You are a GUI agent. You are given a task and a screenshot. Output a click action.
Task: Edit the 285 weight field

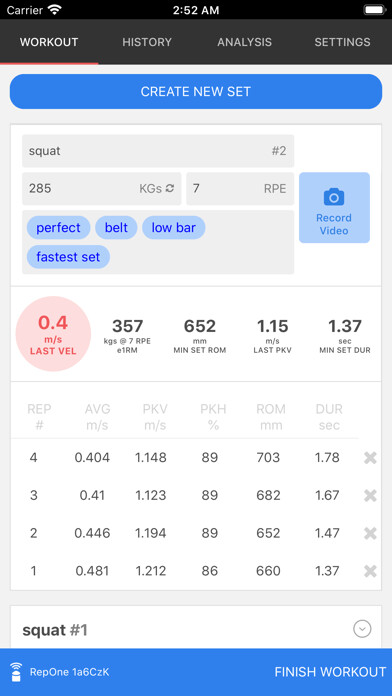(x=102, y=189)
